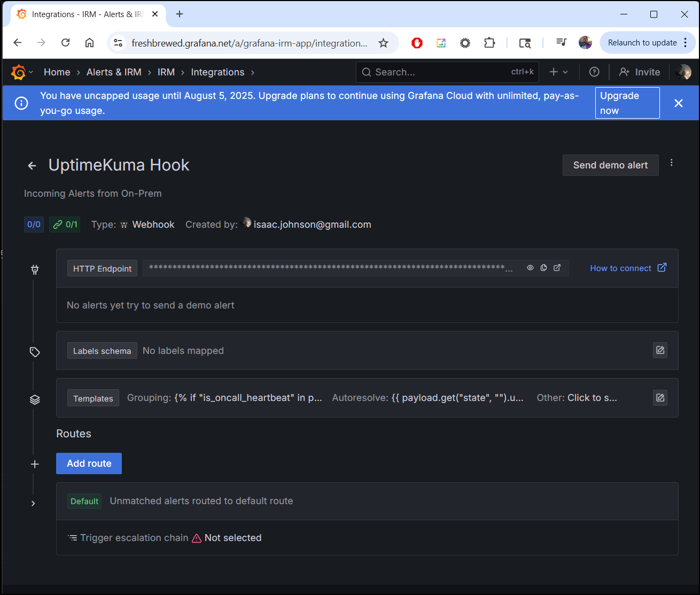Click Not selected escalation chain warning

(x=227, y=538)
